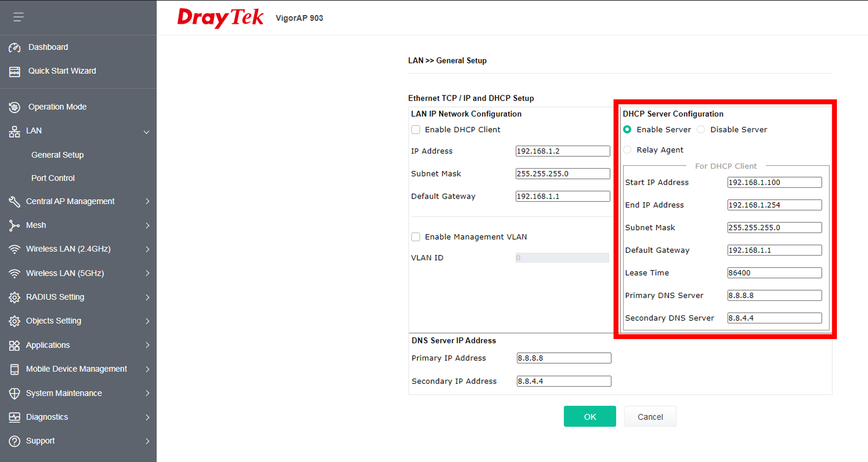
Task: Choose the Relay Agent radio option
Action: (627, 150)
